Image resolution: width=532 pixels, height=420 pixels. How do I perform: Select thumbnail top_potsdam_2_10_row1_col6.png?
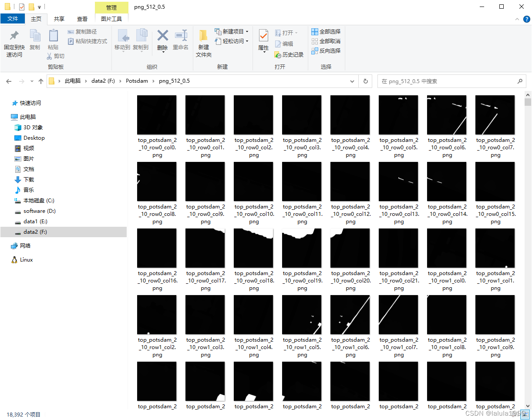350,315
